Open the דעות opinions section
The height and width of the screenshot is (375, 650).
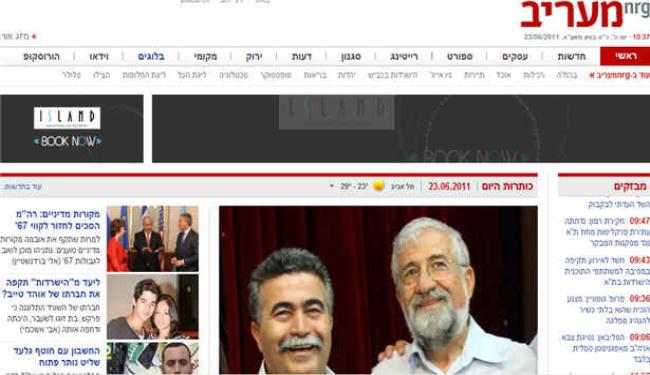[301, 56]
